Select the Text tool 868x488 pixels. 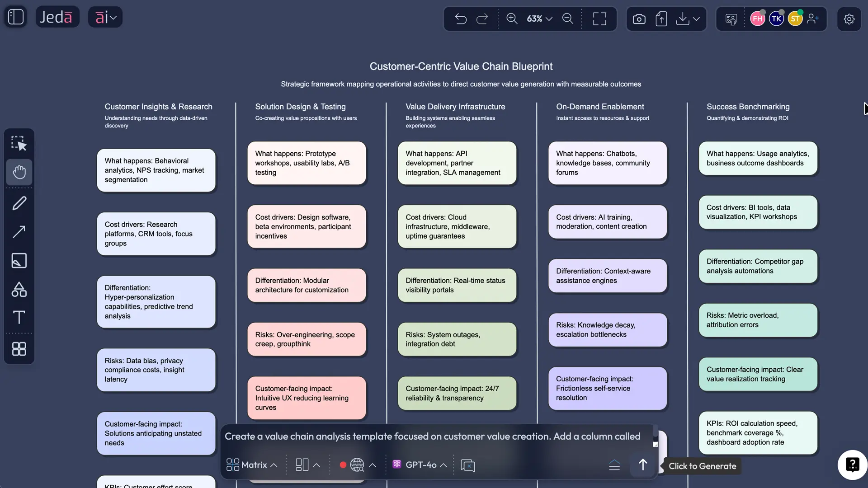pyautogui.click(x=19, y=317)
